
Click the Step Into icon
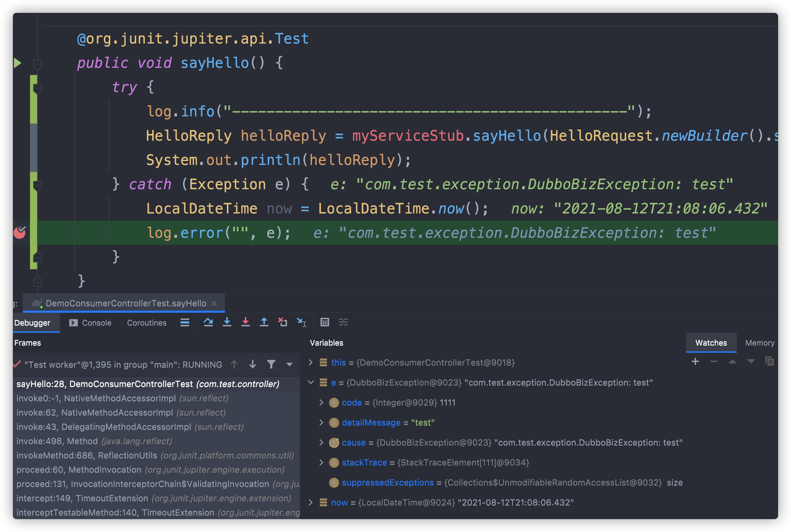[227, 322]
